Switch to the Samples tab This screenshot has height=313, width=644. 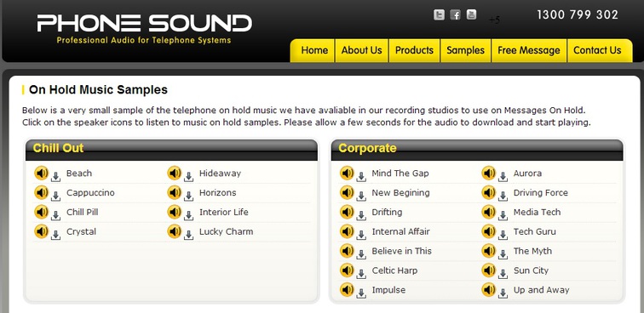(x=465, y=50)
